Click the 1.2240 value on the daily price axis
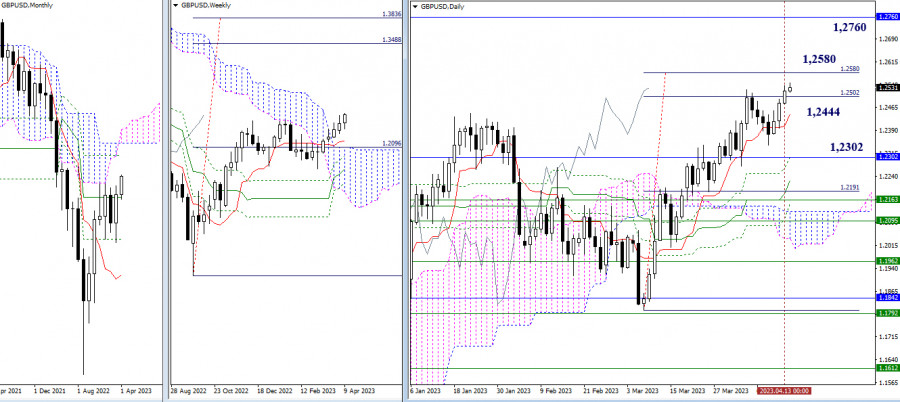 click(887, 176)
